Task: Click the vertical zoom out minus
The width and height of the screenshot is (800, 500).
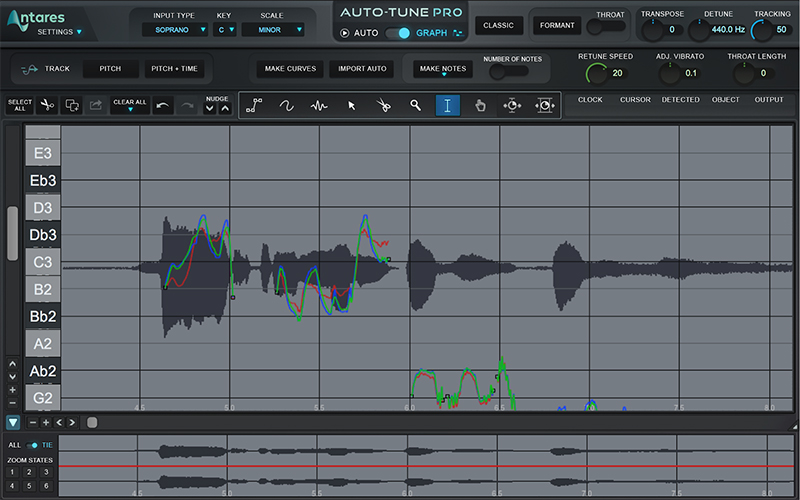Action: [13, 403]
